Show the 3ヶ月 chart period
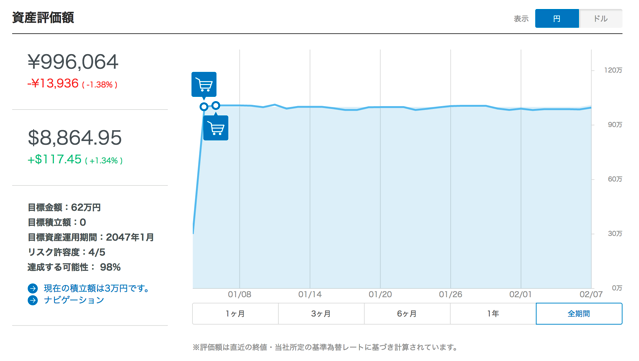 pyautogui.click(x=321, y=314)
